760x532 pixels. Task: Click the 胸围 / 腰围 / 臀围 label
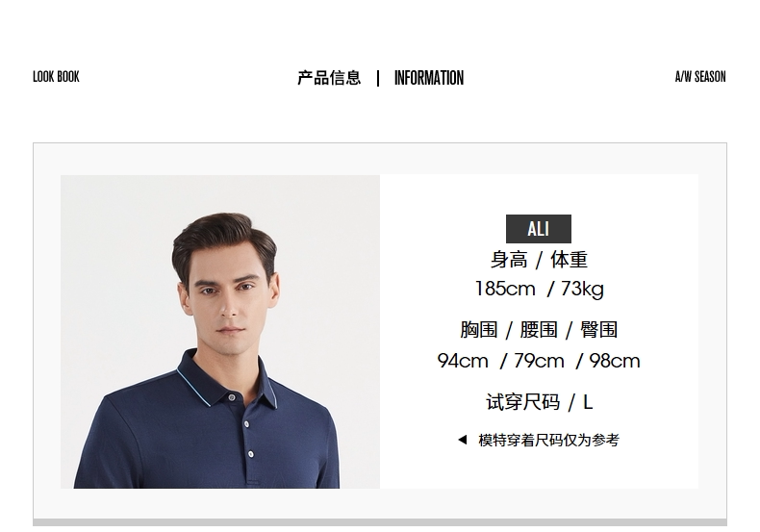[539, 330]
